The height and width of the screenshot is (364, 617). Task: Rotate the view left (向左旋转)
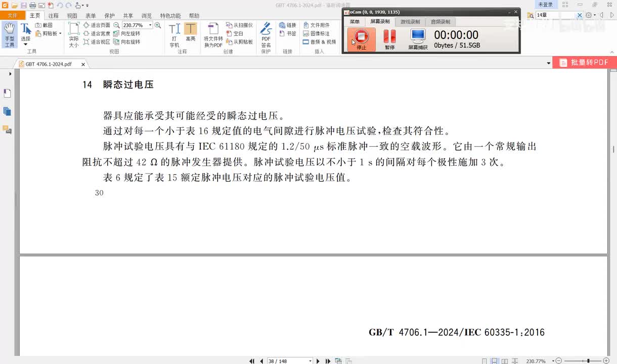[x=126, y=33]
